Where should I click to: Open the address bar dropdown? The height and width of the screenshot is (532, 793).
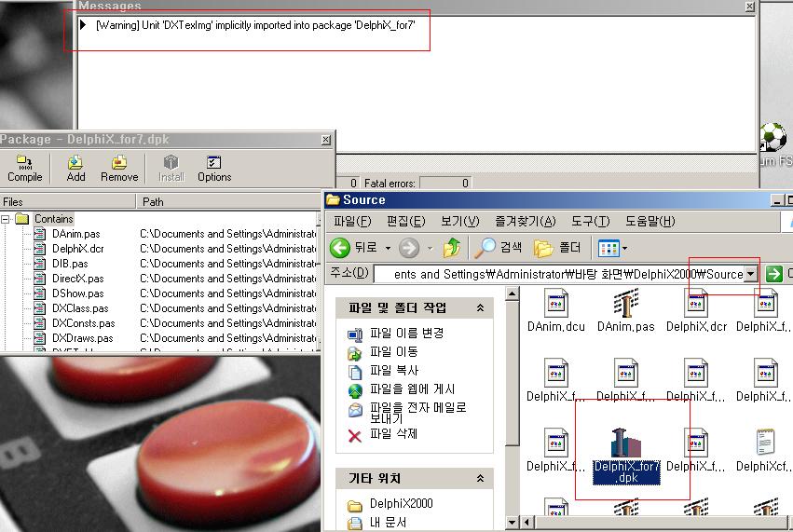point(751,274)
